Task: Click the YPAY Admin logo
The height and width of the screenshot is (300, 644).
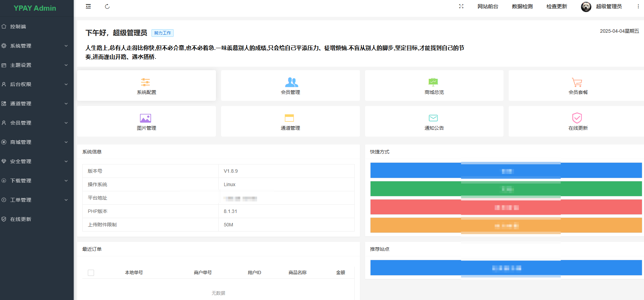Action: [35, 8]
